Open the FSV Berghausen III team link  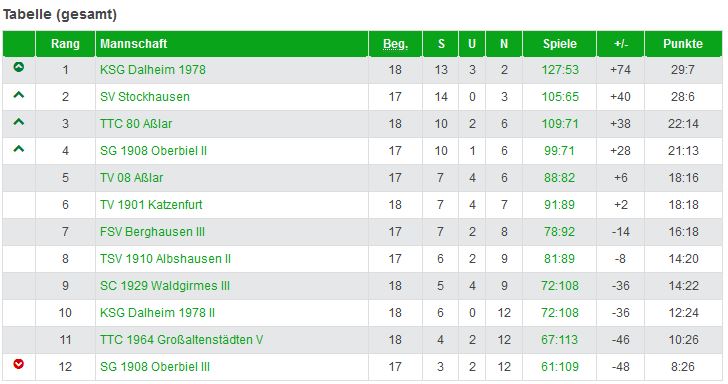tap(152, 232)
